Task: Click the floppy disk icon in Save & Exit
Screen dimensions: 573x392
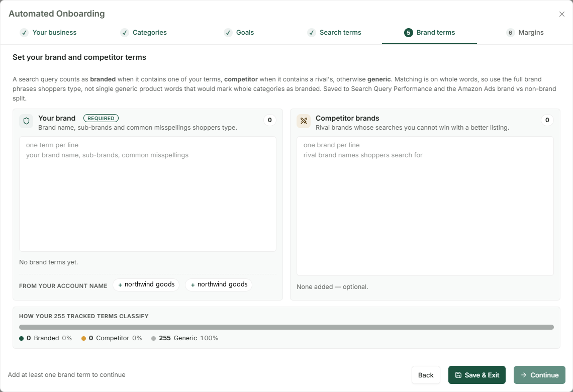Action: tap(458, 375)
